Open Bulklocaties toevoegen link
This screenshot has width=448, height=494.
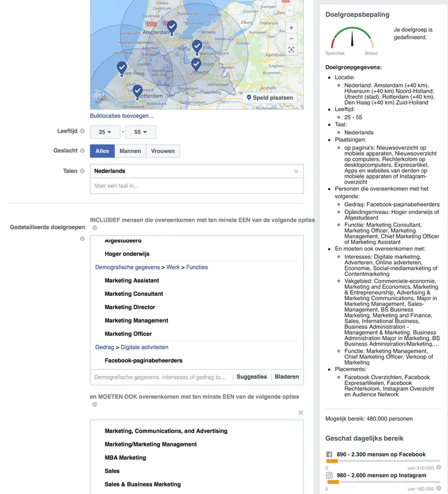point(122,115)
